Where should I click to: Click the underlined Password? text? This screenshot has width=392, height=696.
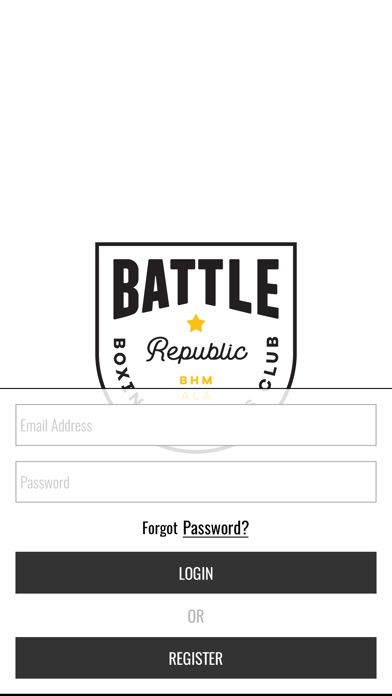pyautogui.click(x=216, y=528)
